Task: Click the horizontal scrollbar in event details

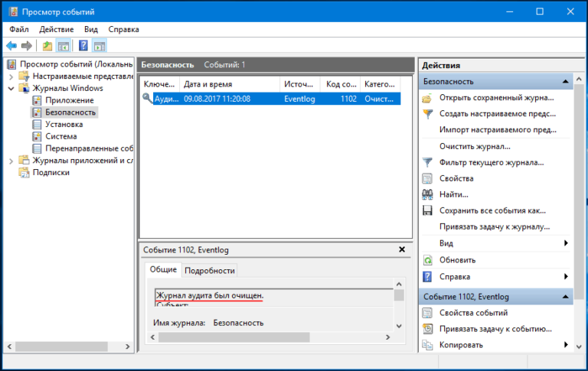Action: click(230, 337)
